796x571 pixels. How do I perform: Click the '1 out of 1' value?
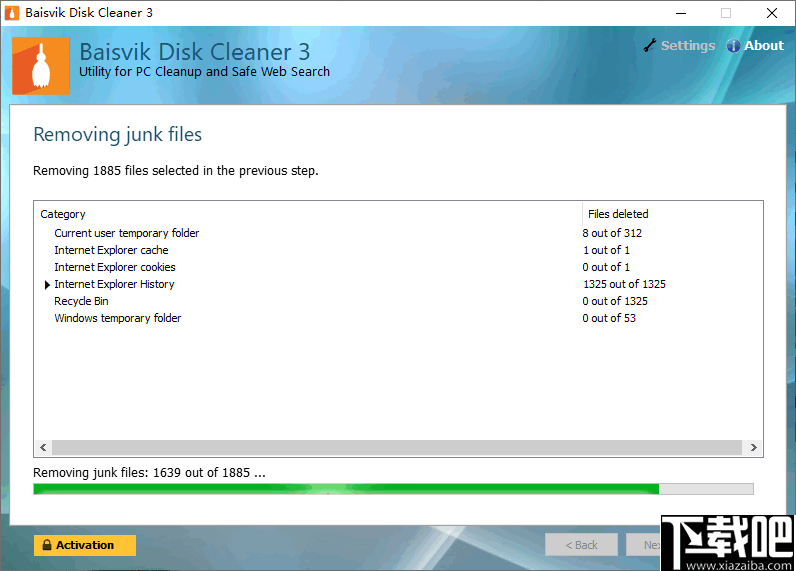click(606, 250)
